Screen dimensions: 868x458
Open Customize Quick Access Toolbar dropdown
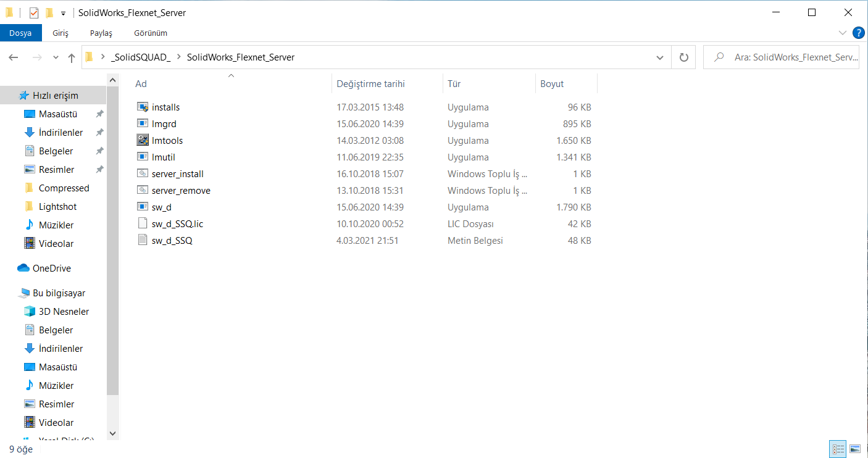tap(63, 13)
